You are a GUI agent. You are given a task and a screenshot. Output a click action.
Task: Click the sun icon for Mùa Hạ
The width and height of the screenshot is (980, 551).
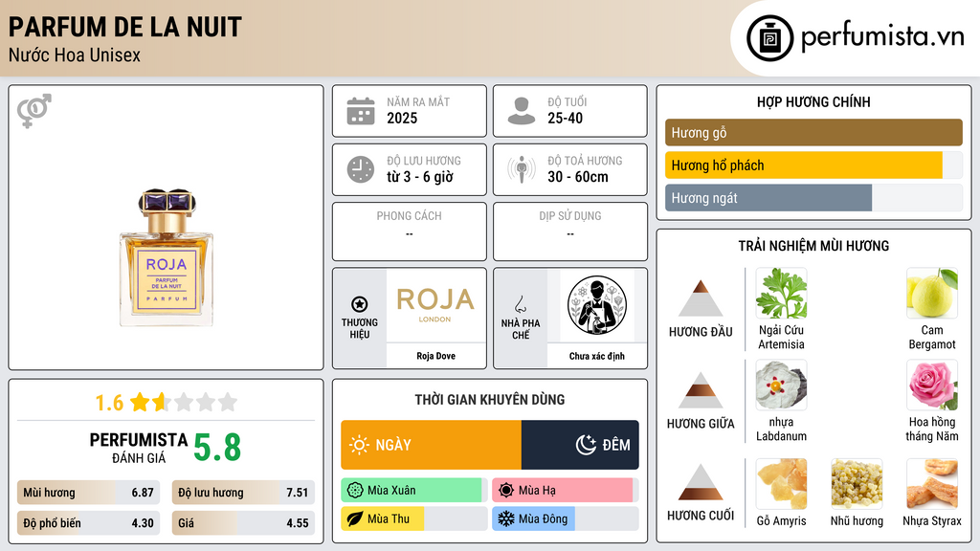pyautogui.click(x=506, y=491)
